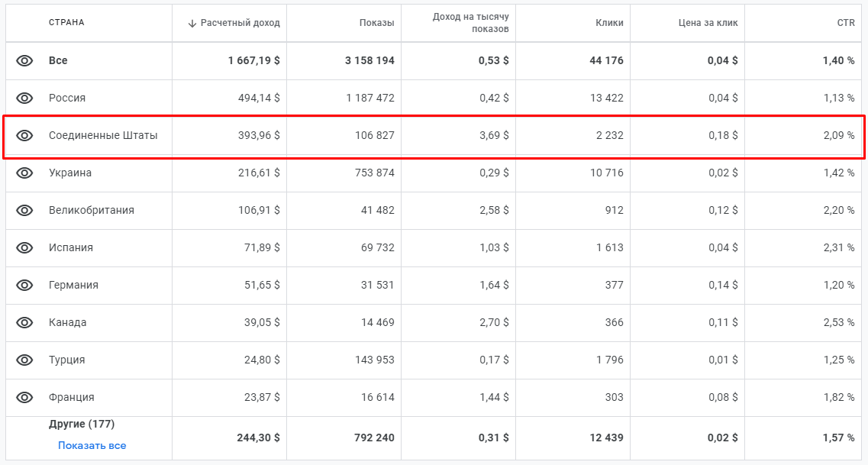This screenshot has height=465, width=868.
Task: Click the eye icon for Испания
Action: click(24, 247)
